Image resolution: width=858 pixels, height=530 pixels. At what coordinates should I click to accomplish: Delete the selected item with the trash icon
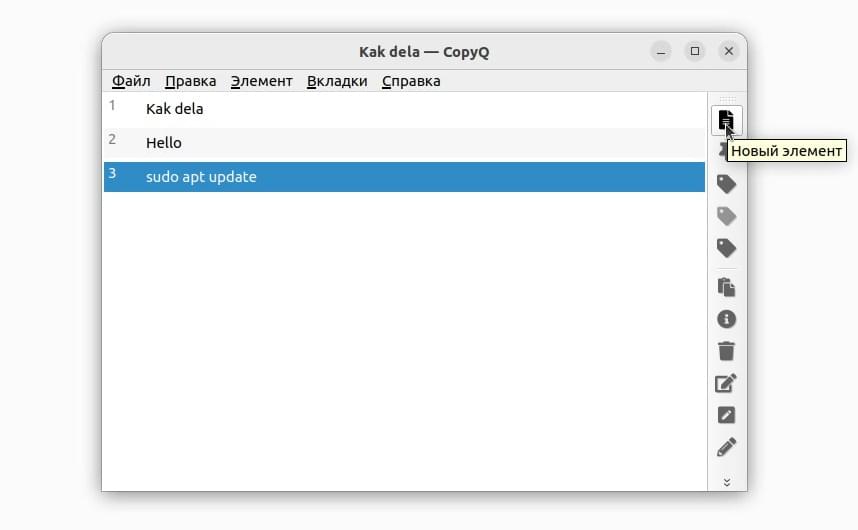click(x=726, y=351)
